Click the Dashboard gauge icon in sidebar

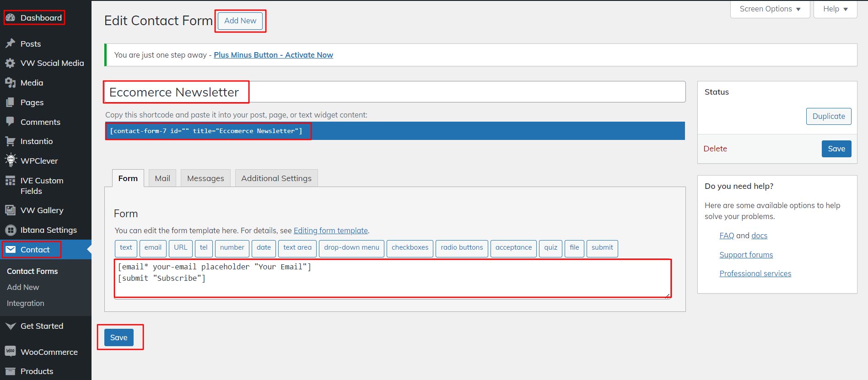[x=11, y=18]
